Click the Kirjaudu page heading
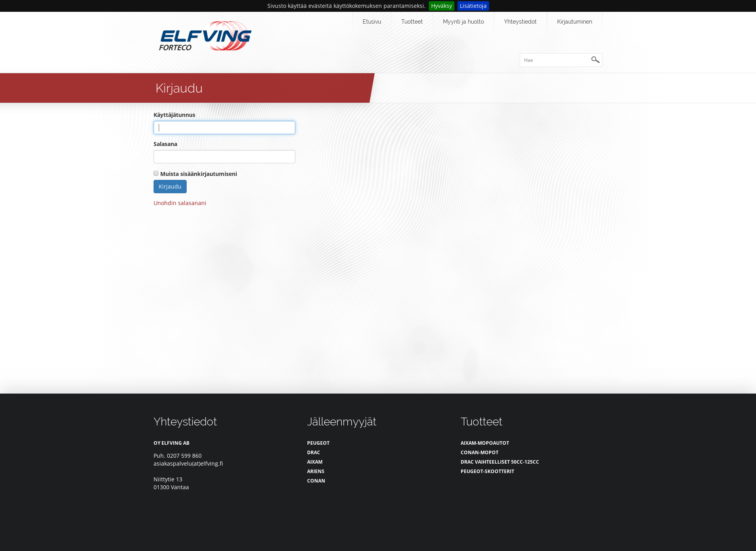 [x=179, y=88]
